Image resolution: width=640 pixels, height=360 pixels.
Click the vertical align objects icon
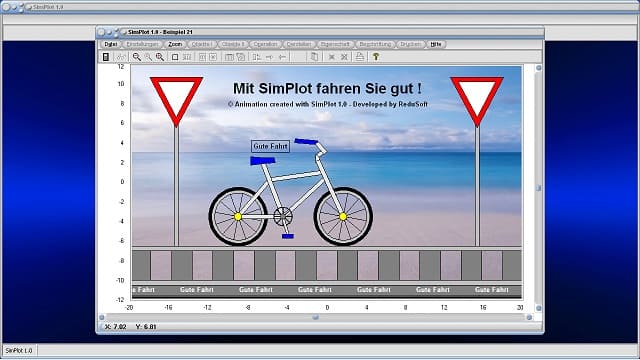[x=256, y=57]
